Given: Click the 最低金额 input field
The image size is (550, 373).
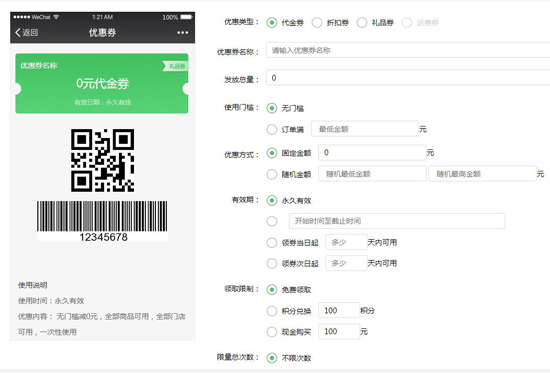Looking at the screenshot, I should [365, 129].
